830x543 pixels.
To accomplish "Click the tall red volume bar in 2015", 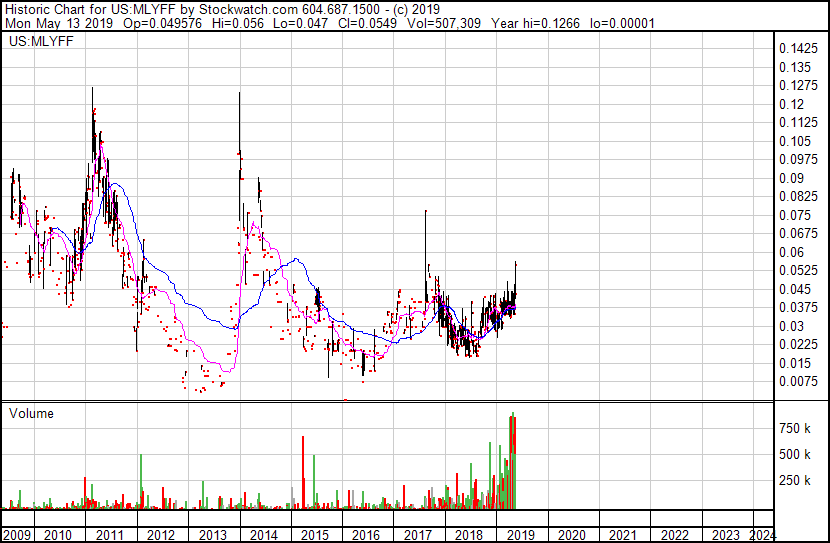I will pyautogui.click(x=303, y=473).
